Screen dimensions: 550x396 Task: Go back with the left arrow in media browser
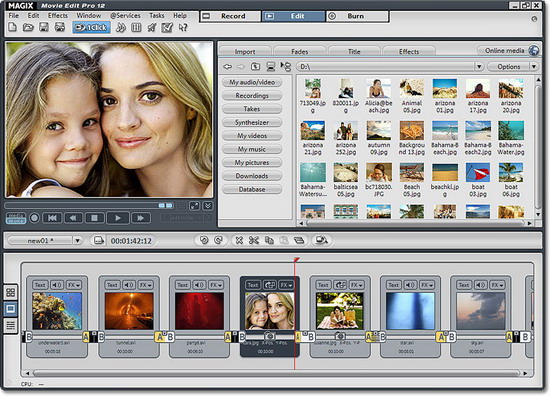tap(228, 66)
